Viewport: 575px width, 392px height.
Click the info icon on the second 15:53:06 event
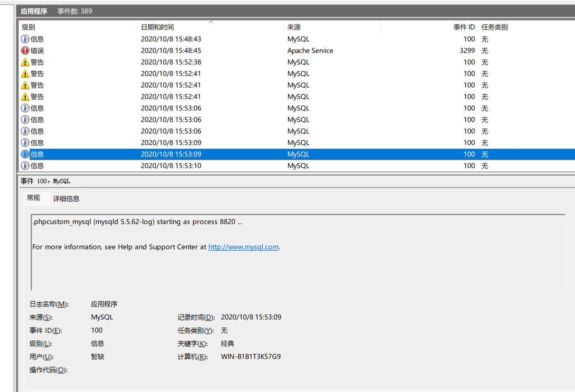click(x=25, y=119)
